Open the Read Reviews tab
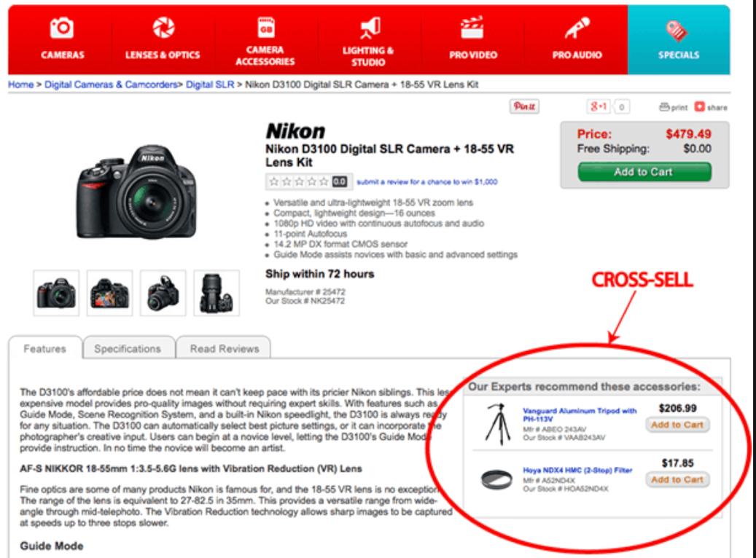 (224, 348)
